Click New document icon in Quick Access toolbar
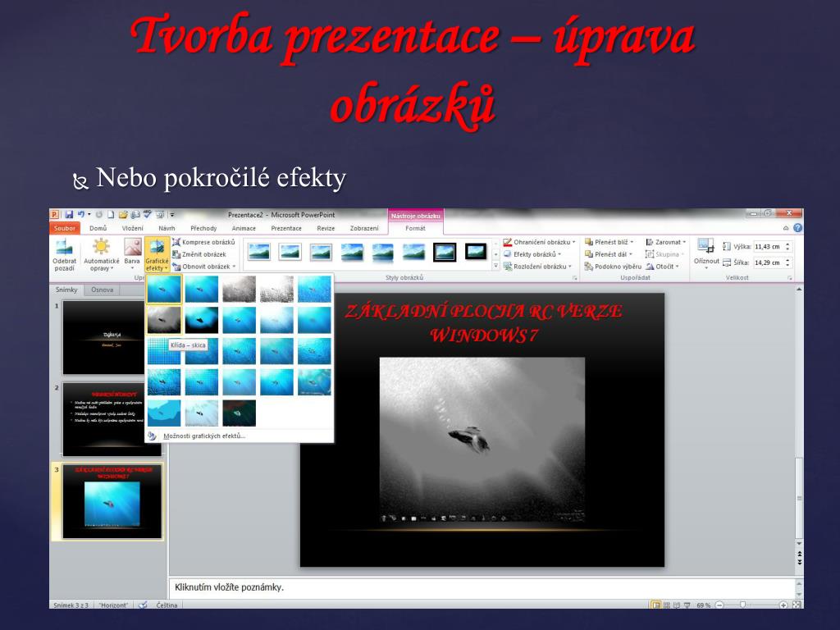840x630 pixels. click(x=111, y=214)
